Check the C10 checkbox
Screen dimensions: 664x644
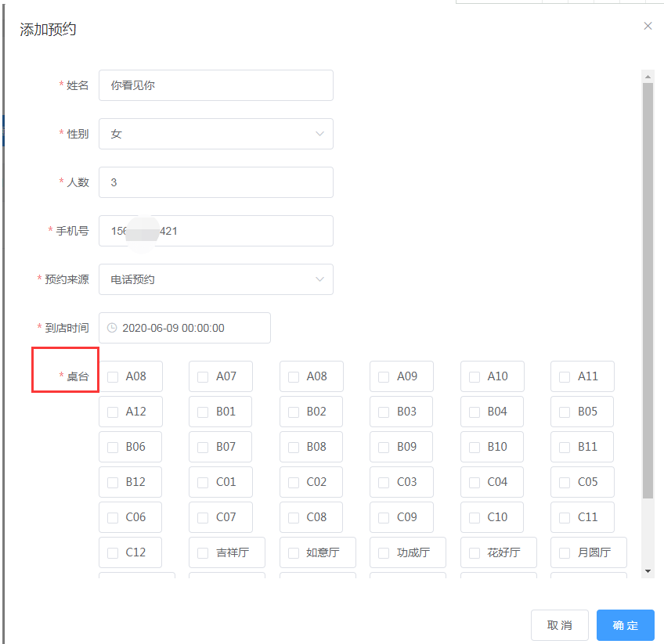(475, 518)
